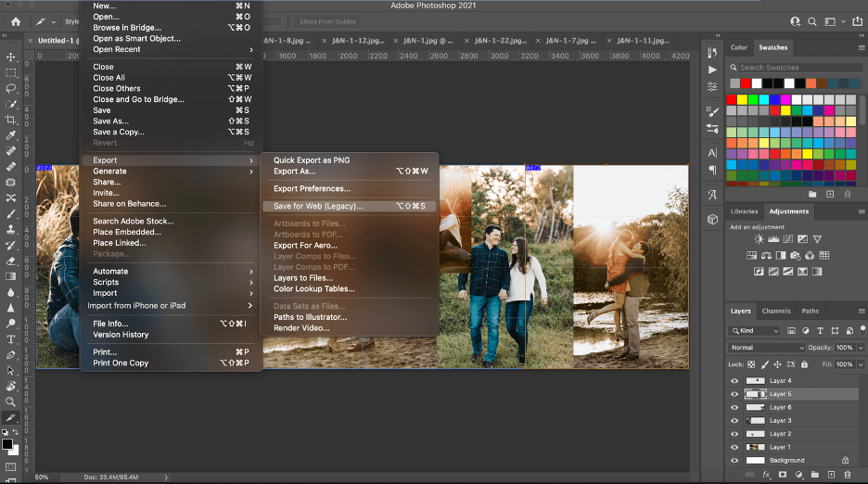Image resolution: width=868 pixels, height=484 pixels.
Task: Switch to the Color tab
Action: 738,47
